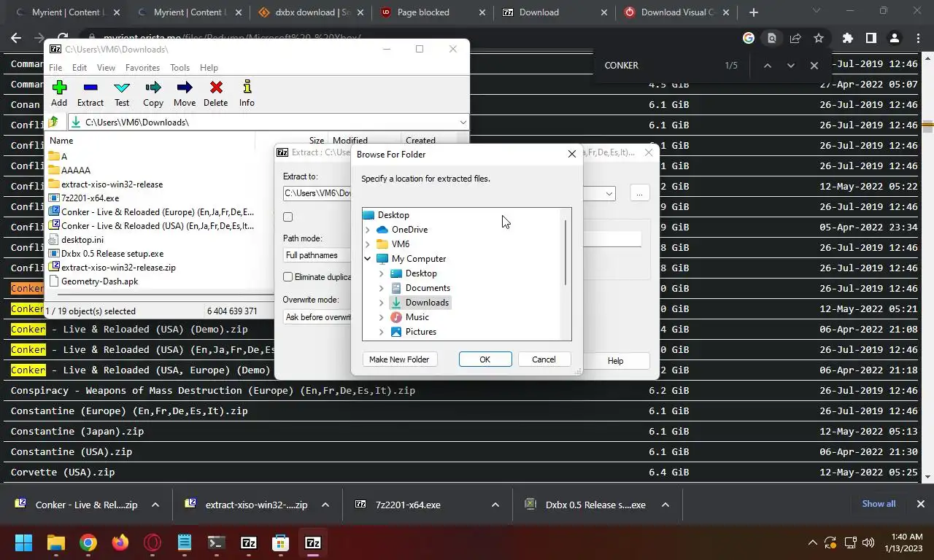Open Microsoft Store from taskbar

[281, 542]
